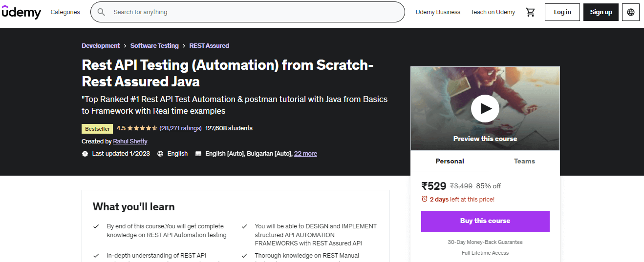
Task: Click the closed captions icon
Action: (198, 154)
